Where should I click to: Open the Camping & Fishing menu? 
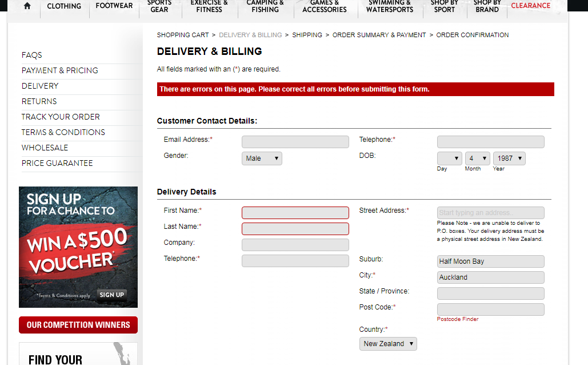[x=265, y=6]
